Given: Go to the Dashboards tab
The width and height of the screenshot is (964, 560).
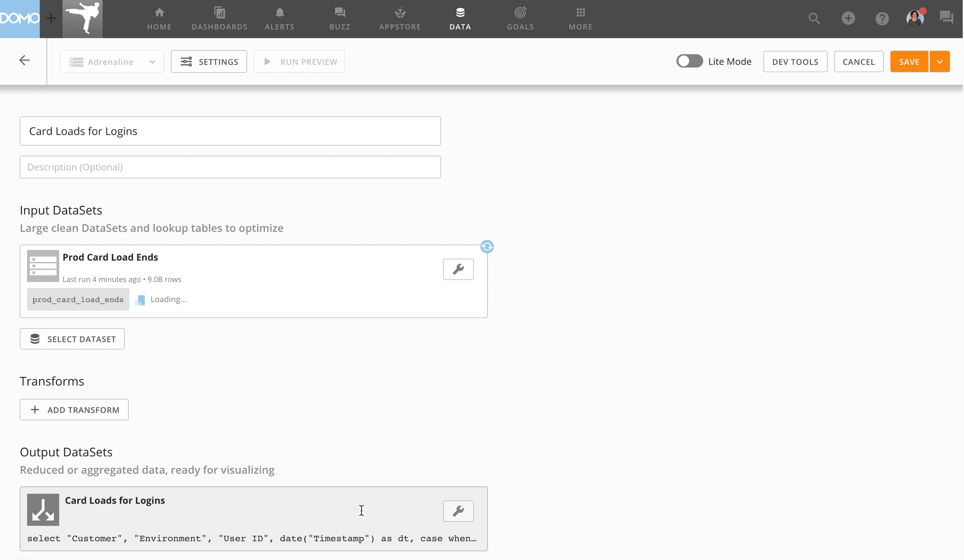Looking at the screenshot, I should tap(219, 18).
